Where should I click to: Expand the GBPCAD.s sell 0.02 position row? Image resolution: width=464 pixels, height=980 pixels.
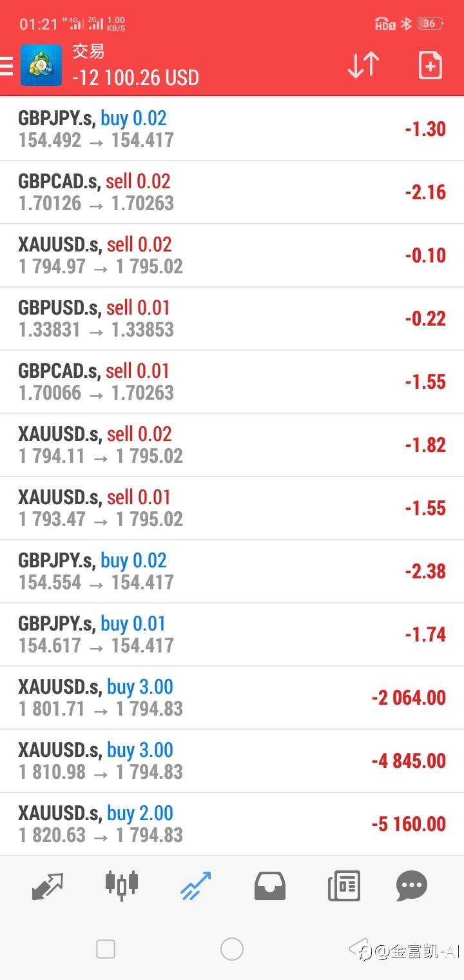[232, 192]
